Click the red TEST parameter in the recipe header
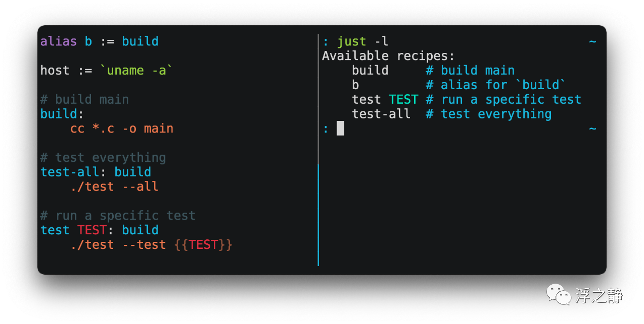Screen dimensions: 644x324 (x=92, y=230)
